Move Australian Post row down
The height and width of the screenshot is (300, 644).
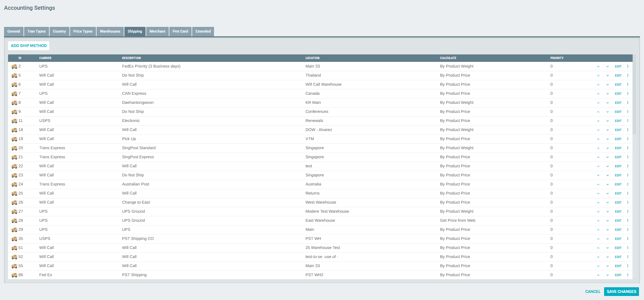607,184
